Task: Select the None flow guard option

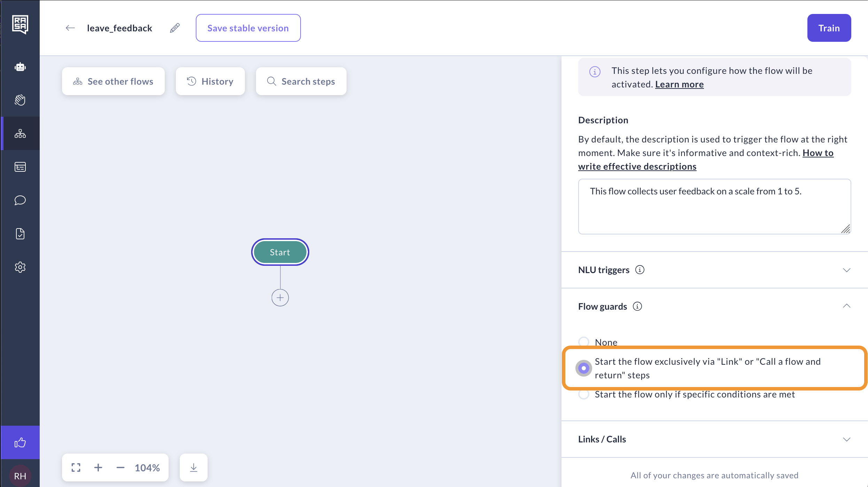Action: point(584,342)
